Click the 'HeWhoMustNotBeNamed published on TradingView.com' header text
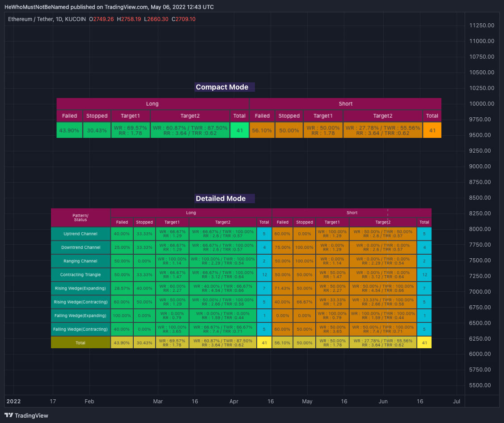504x423 pixels. click(x=76, y=7)
